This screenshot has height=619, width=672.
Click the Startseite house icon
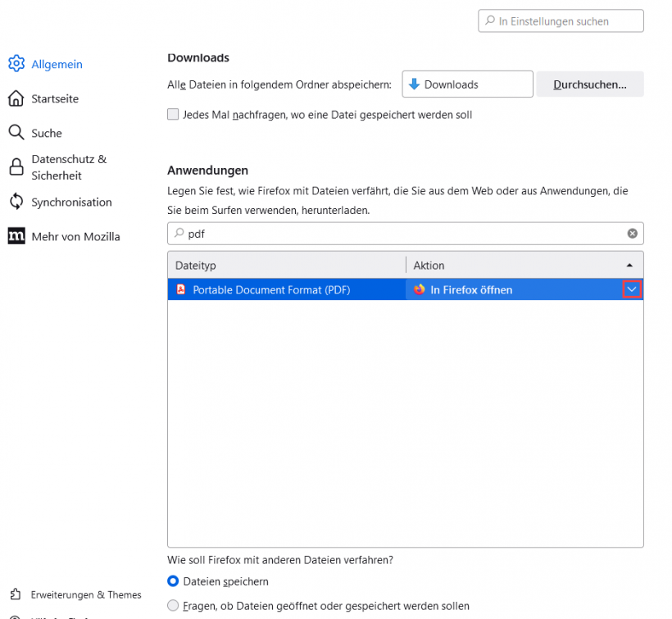point(16,98)
